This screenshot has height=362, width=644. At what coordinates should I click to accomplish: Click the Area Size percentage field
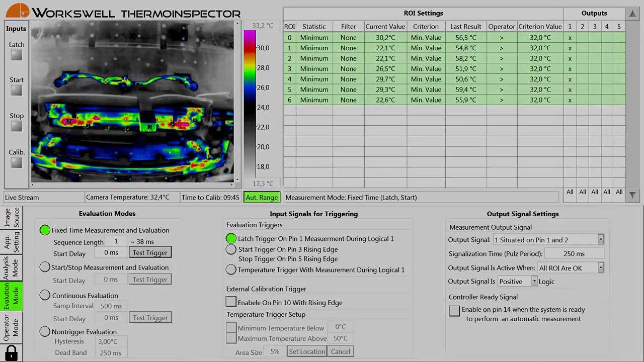[x=275, y=351]
